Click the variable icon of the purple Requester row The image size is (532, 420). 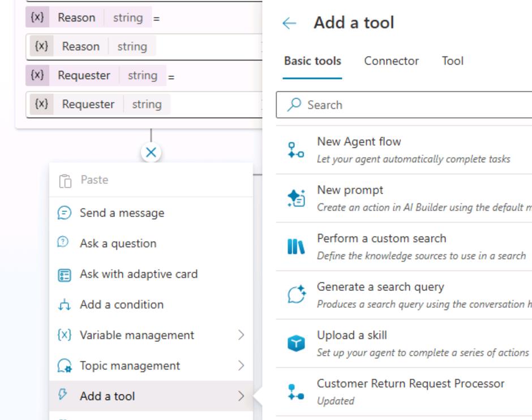point(37,75)
